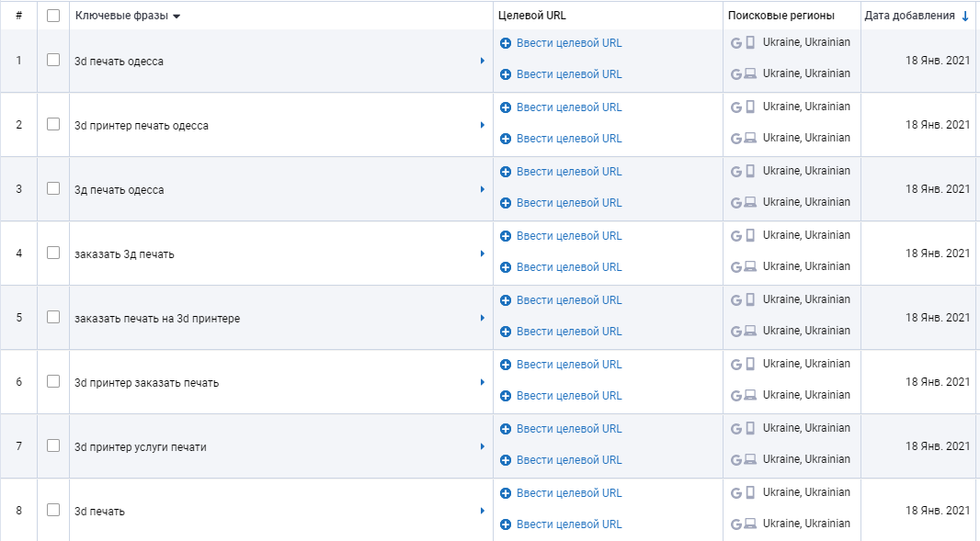The image size is (980, 541).
Task: Expand the row arrow for '3d принтер печать одесса'
Action: (483, 125)
